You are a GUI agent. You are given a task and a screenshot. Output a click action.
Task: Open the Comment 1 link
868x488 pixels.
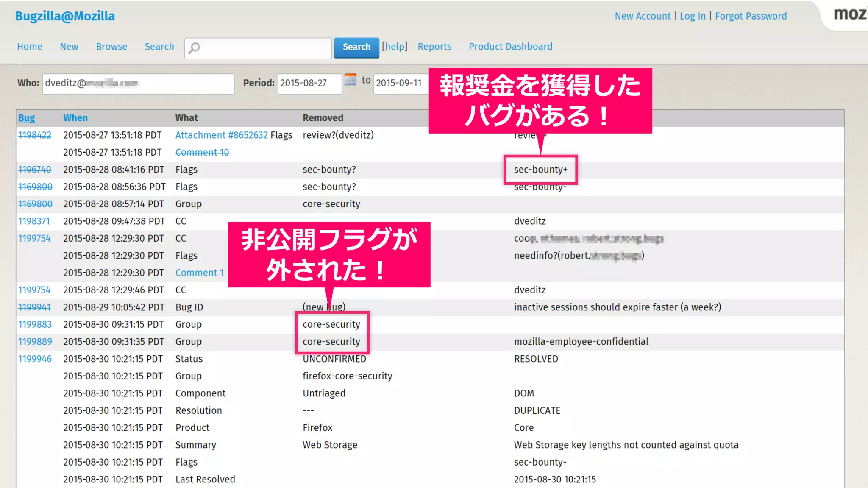click(200, 273)
